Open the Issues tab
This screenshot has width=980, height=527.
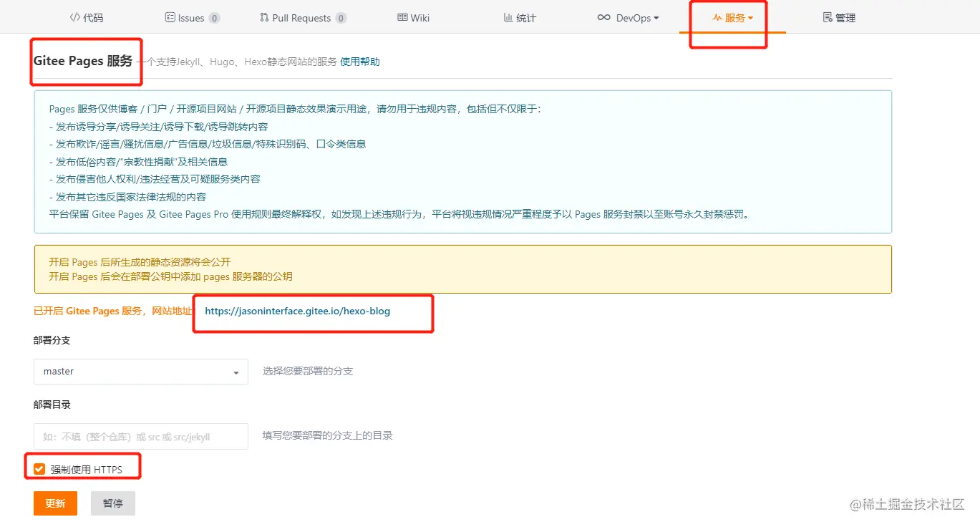tap(192, 18)
